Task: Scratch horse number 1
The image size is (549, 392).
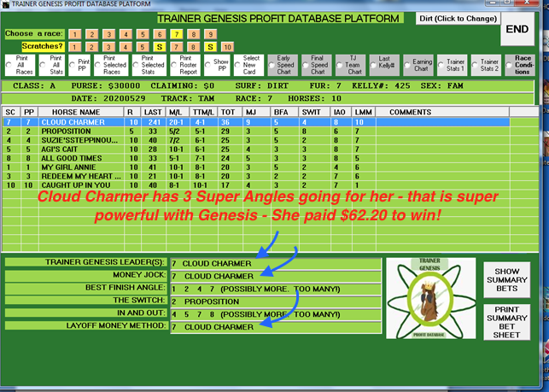Action: click(74, 47)
